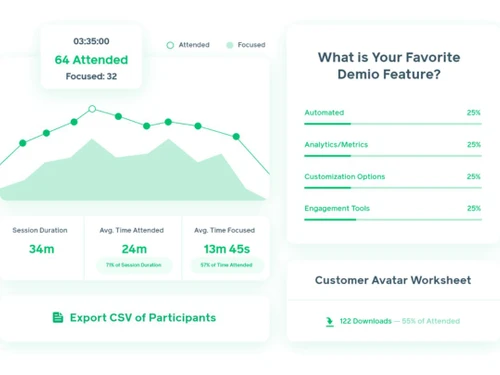Click the 24m Avg. Time Attended value

tap(134, 249)
